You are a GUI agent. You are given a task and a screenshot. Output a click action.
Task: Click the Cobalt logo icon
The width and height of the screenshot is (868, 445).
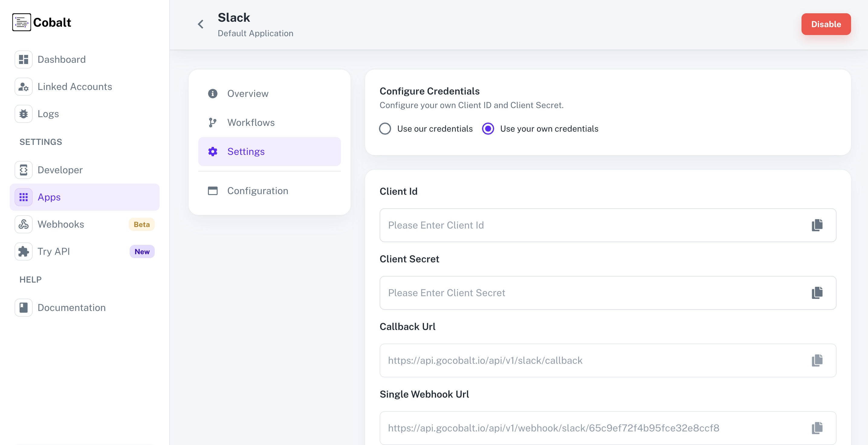tap(21, 22)
